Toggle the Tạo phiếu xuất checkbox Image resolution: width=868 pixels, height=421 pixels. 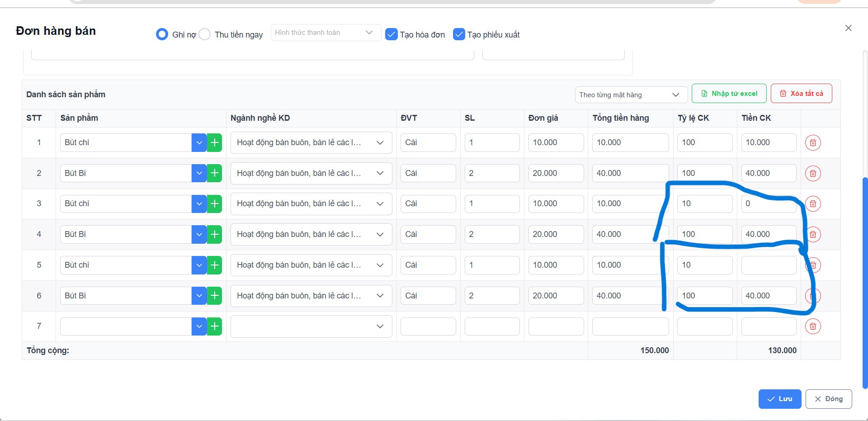[459, 34]
